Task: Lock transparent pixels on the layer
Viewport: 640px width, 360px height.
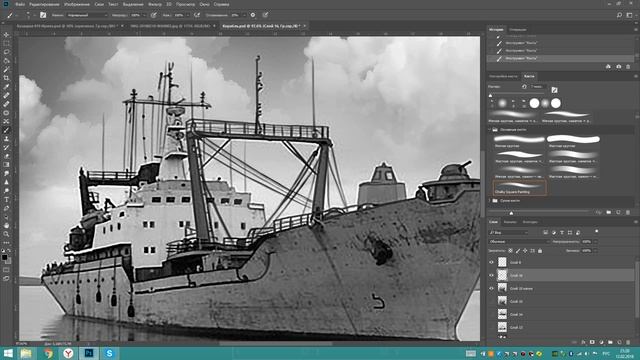Action: pos(511,251)
